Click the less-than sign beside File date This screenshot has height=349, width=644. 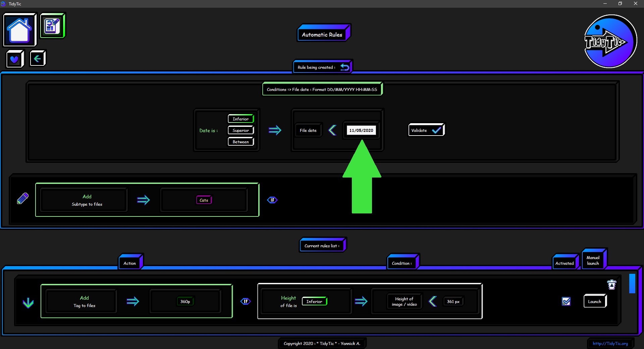pos(332,130)
